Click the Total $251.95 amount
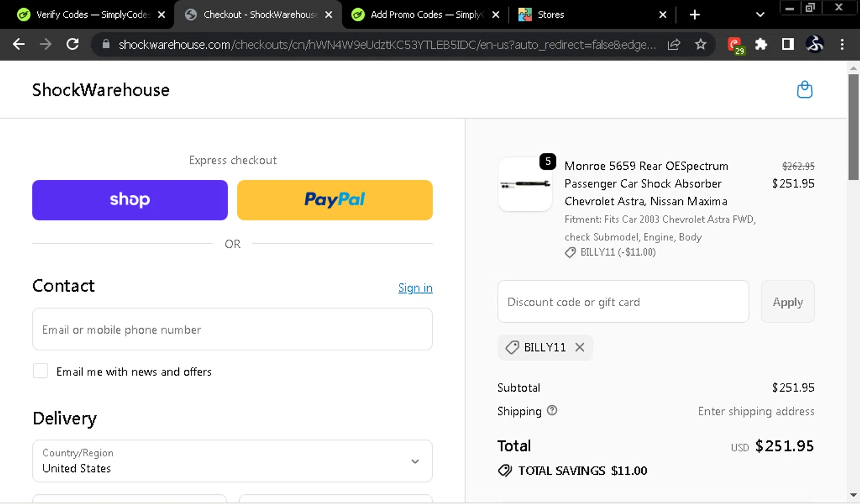 point(784,446)
